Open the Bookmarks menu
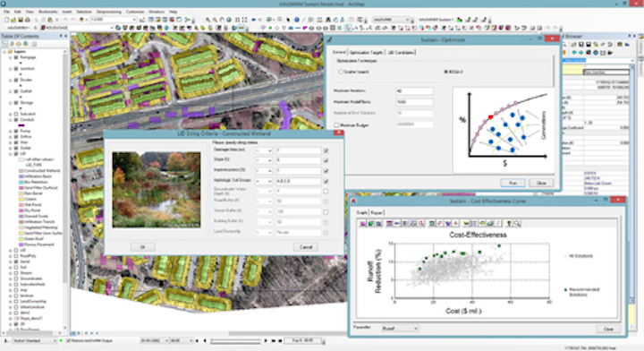This screenshot has height=351, width=644. tap(47, 12)
